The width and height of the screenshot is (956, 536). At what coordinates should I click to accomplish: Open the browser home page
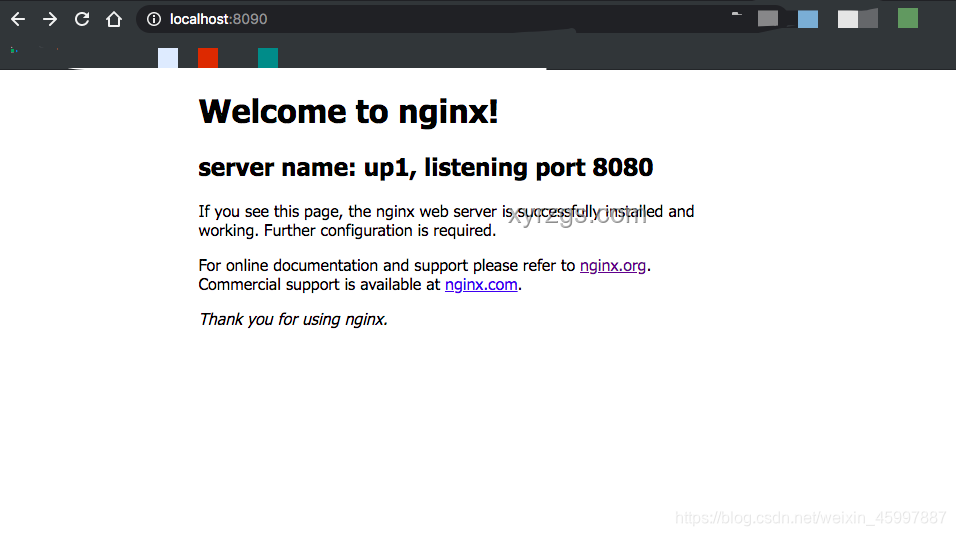(x=114, y=20)
